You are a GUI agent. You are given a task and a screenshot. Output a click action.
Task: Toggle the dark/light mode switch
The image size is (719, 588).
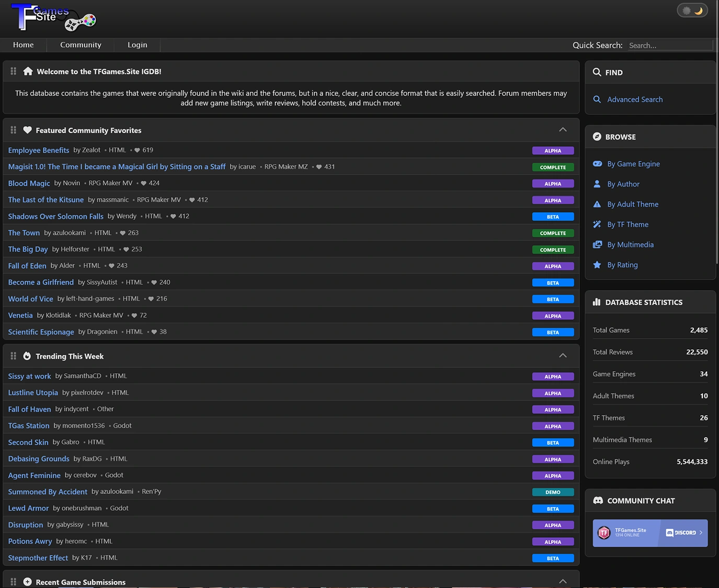[x=692, y=10]
